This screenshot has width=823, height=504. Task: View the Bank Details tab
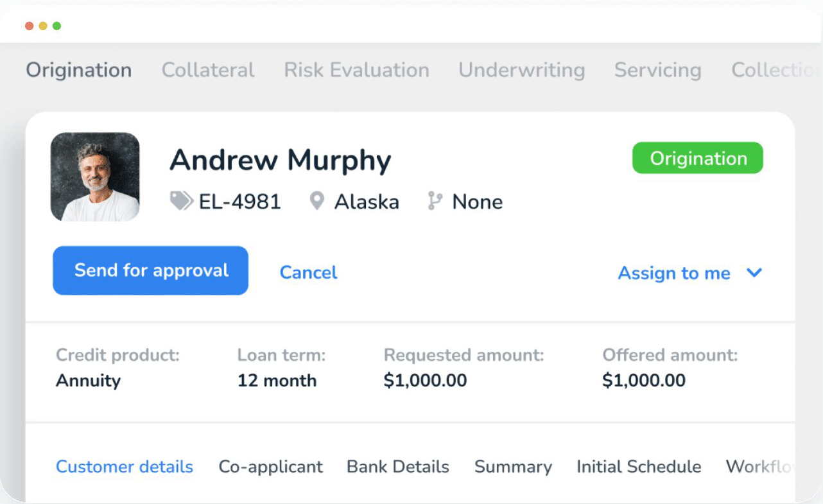point(398,467)
